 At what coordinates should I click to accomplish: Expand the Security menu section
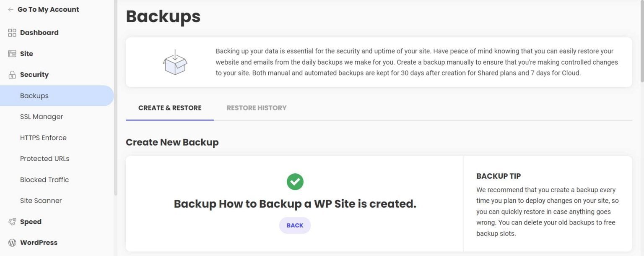[x=34, y=74]
